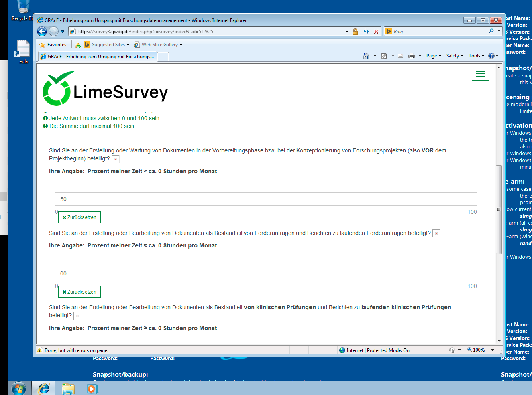
Task: Click the security padlock icon in address bar
Action: 355,31
